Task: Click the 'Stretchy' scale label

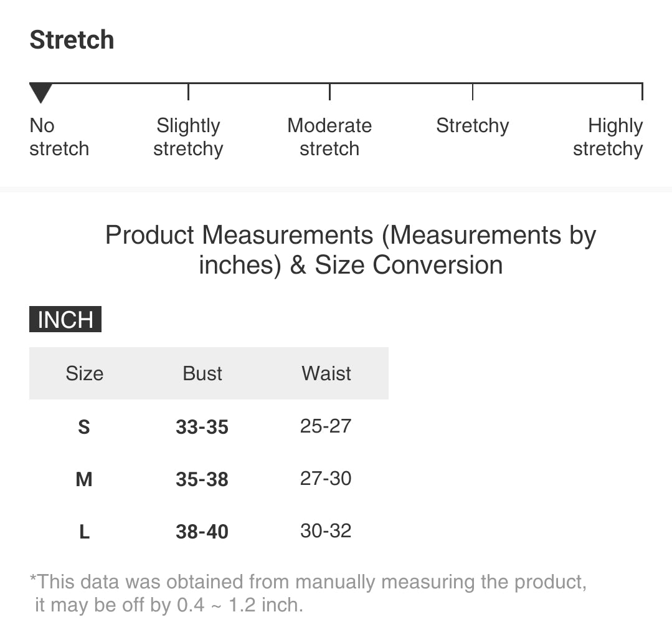Action: pos(472,126)
